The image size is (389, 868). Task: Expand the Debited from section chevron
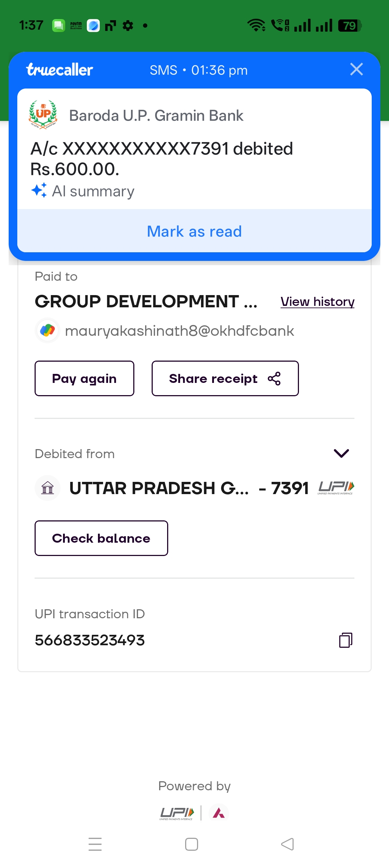point(341,453)
